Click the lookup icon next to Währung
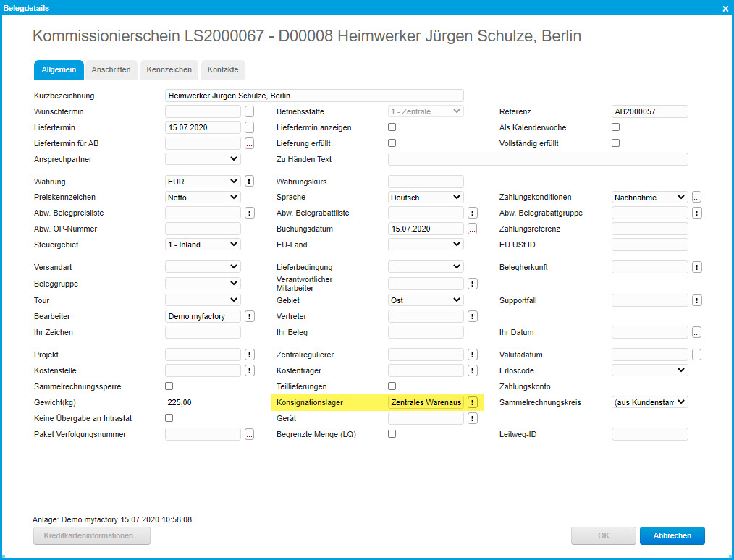This screenshot has width=734, height=560. point(249,182)
